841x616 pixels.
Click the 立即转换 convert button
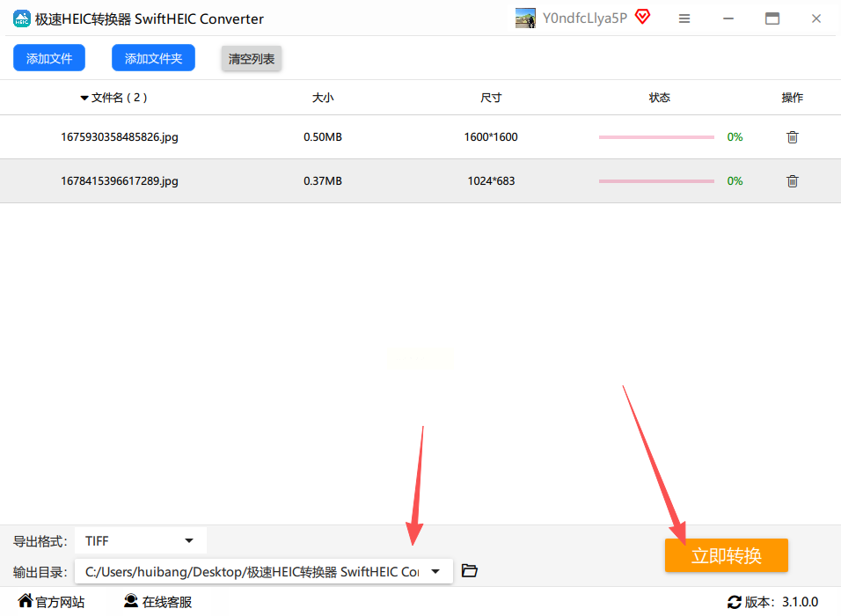pyautogui.click(x=727, y=555)
